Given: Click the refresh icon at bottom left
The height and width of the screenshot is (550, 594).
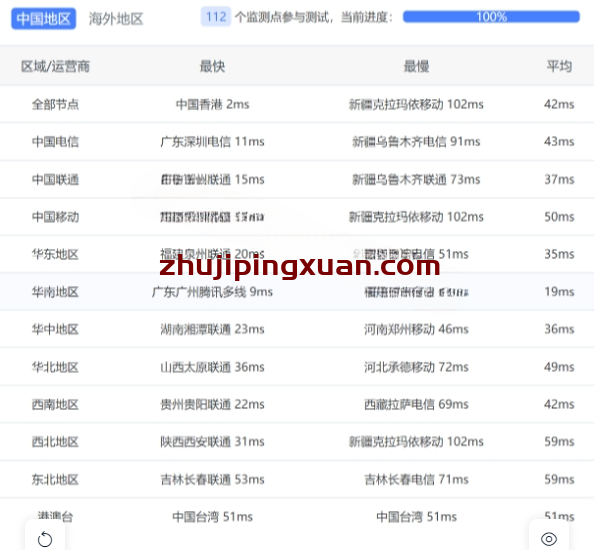Looking at the screenshot, I should (45, 539).
